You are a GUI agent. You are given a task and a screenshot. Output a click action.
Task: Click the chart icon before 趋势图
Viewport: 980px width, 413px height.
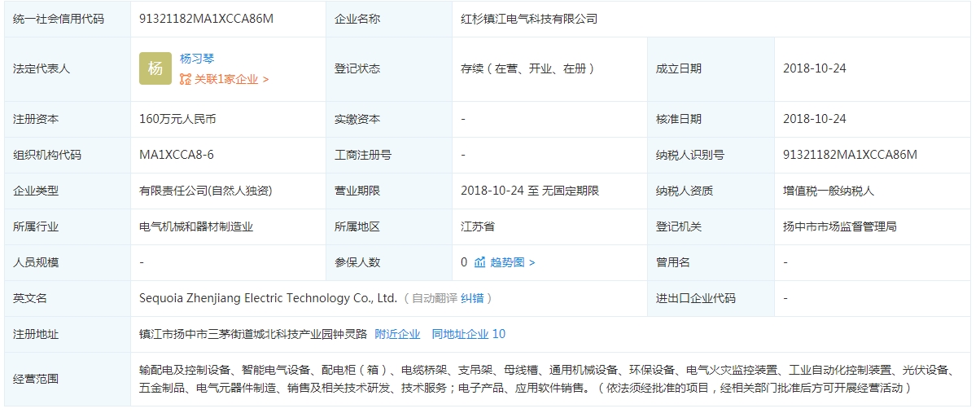click(x=479, y=262)
